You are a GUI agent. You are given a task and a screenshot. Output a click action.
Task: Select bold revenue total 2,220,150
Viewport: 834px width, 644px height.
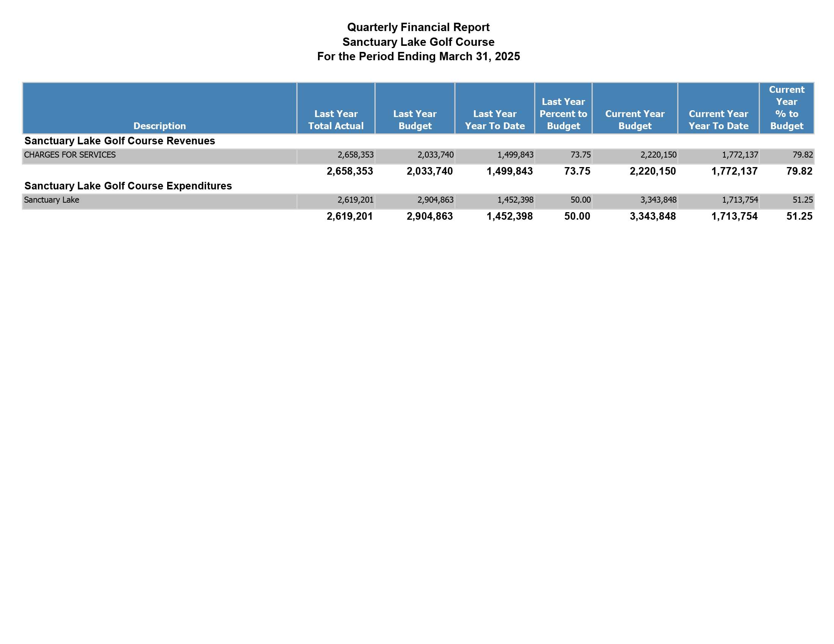[x=653, y=171]
